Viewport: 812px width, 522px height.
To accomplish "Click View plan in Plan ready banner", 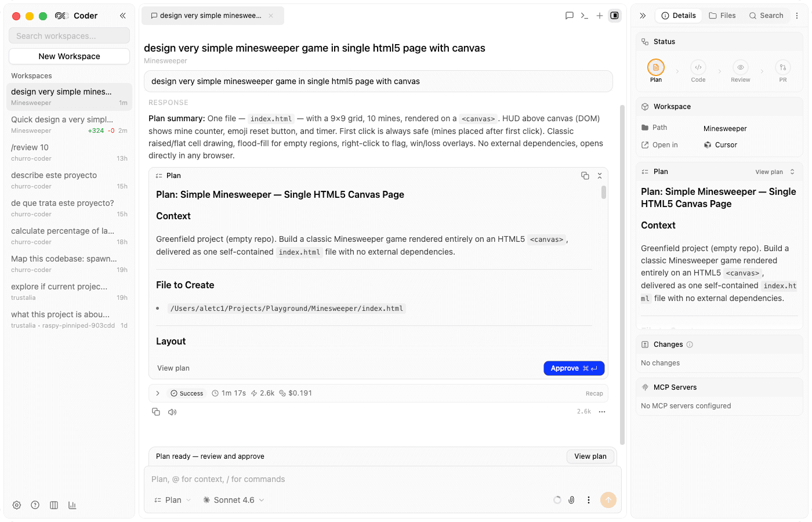I will coord(590,456).
